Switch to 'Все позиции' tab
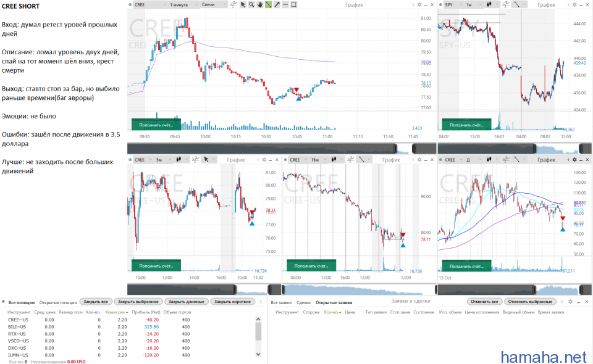Screen dimensions: 593x364 pos(21,302)
